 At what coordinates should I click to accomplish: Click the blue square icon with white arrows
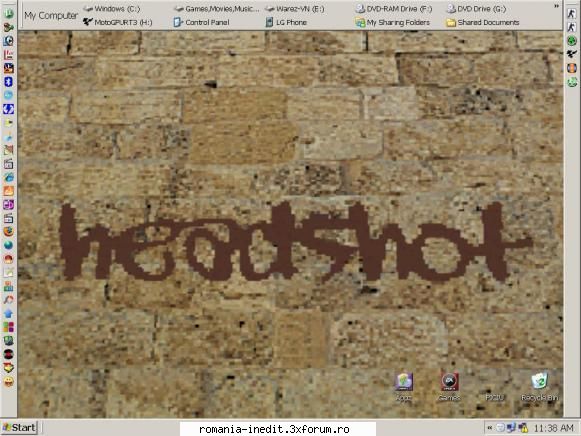(9, 109)
